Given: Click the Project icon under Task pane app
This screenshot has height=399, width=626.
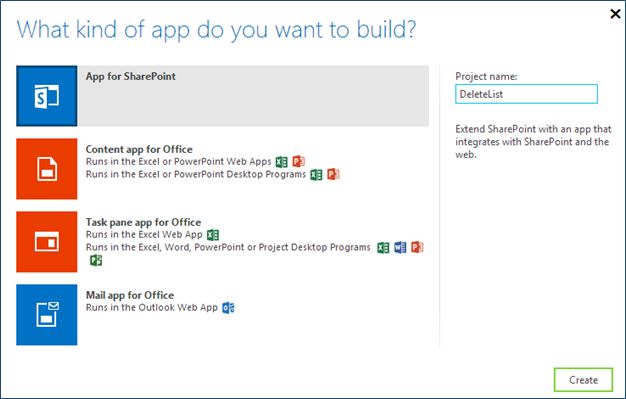Looking at the screenshot, I should click(x=96, y=260).
